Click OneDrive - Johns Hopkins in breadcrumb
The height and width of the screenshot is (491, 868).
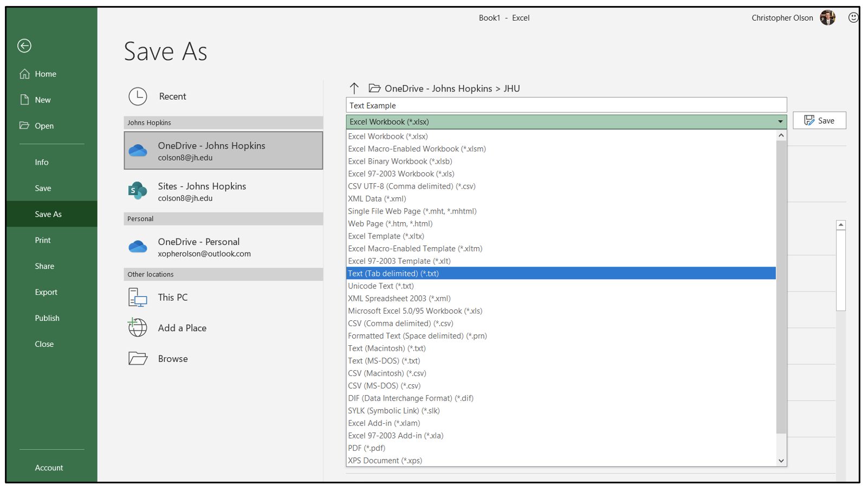click(438, 88)
